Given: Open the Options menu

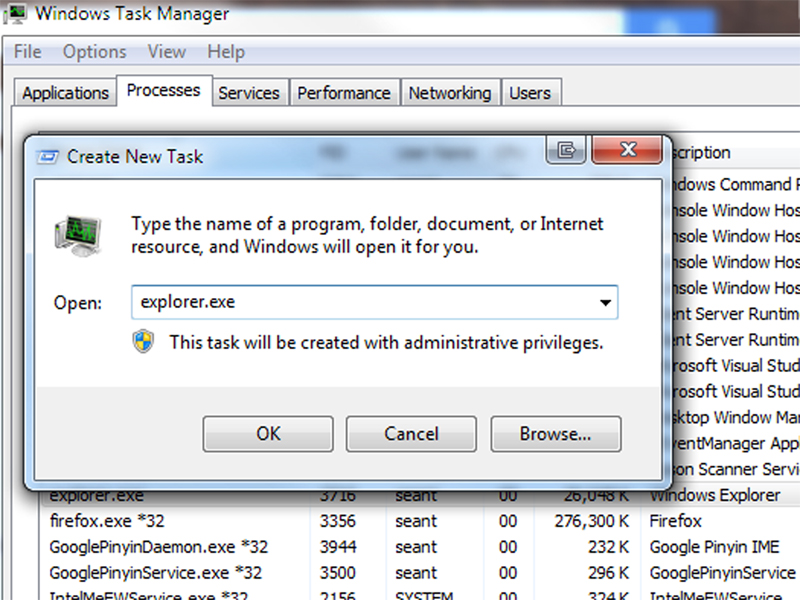Looking at the screenshot, I should tap(94, 52).
